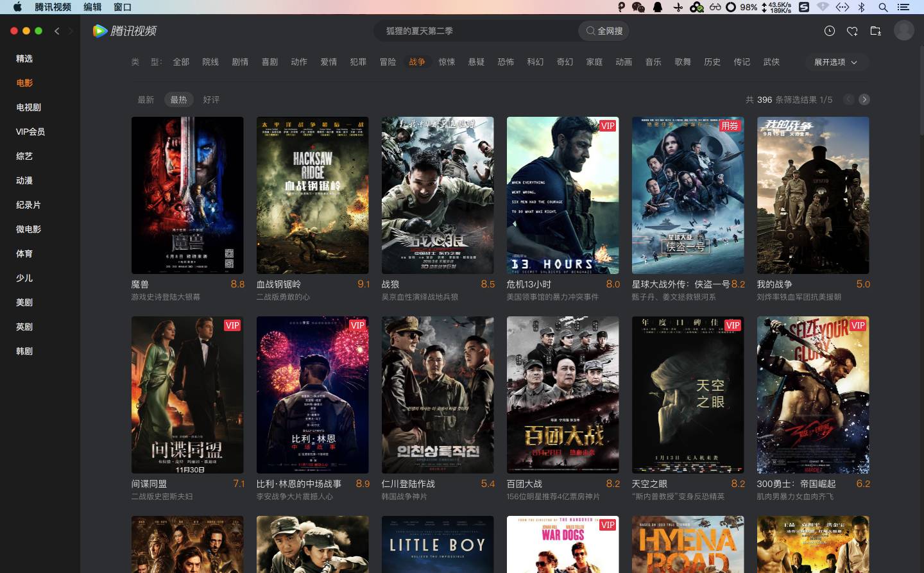Open 我的战争 movie poster
Viewport: 924px width, 573px height.
coord(813,195)
